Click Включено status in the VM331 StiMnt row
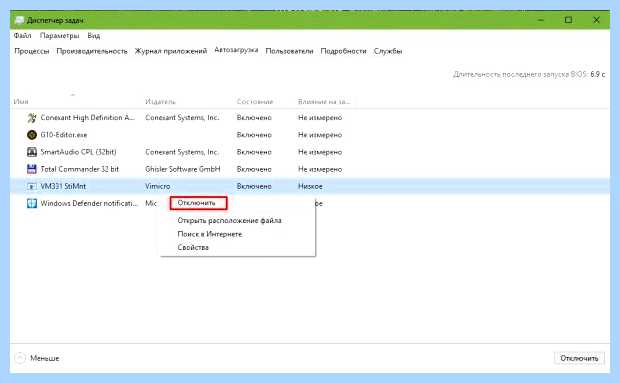Viewport: 620px width, 383px height. [x=254, y=186]
